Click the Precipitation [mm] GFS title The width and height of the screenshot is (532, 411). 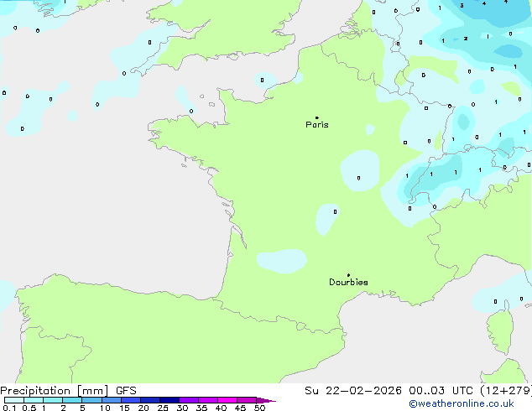click(68, 391)
